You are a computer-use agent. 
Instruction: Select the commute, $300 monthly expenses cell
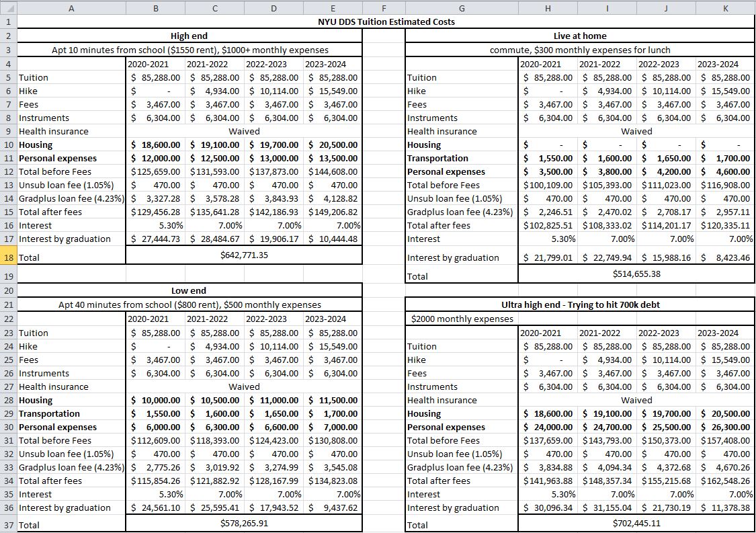point(580,50)
